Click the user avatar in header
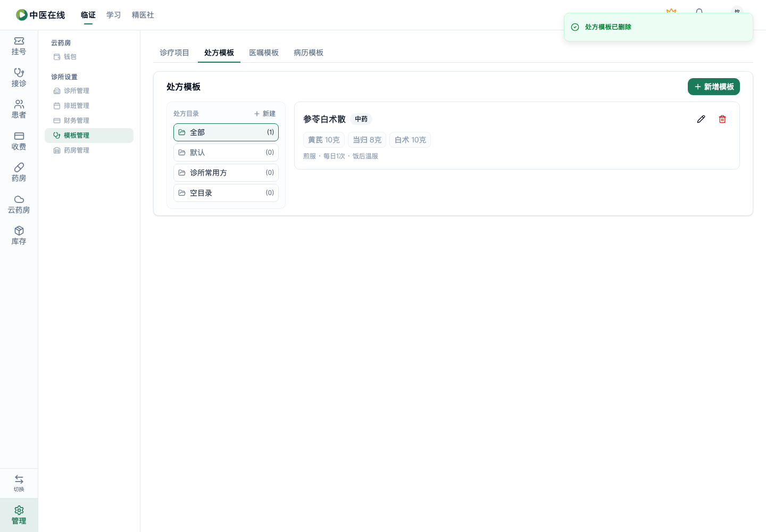The width and height of the screenshot is (766, 532). (x=737, y=10)
